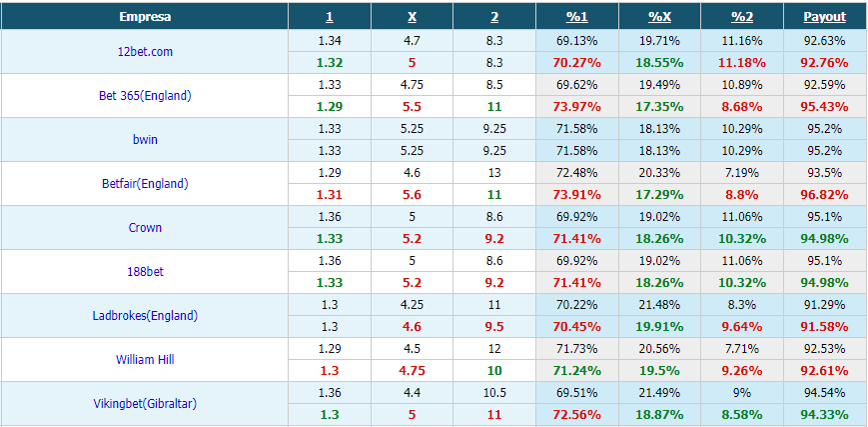Sort by the %1 column header
Image resolution: width=868 pixels, height=427 pixels.
[576, 17]
